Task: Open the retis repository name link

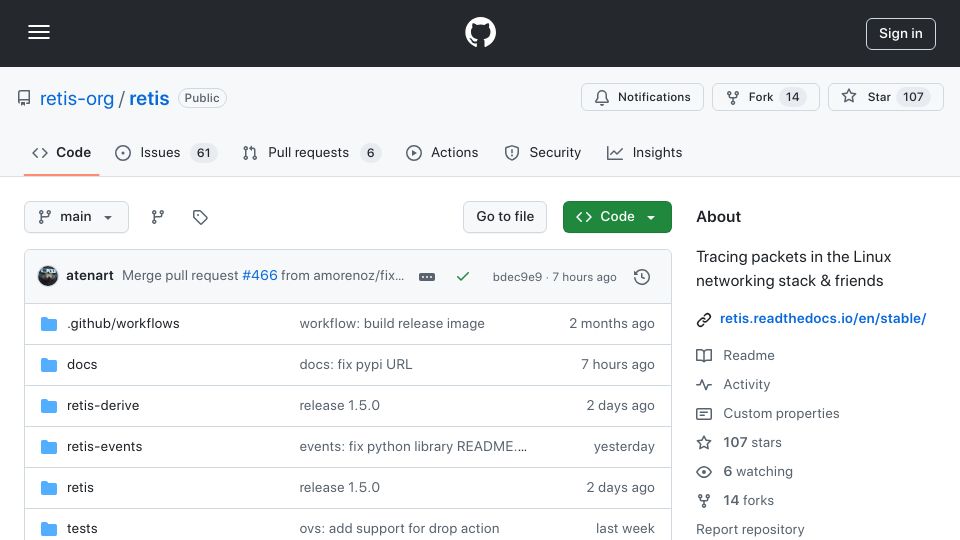Action: coord(149,99)
